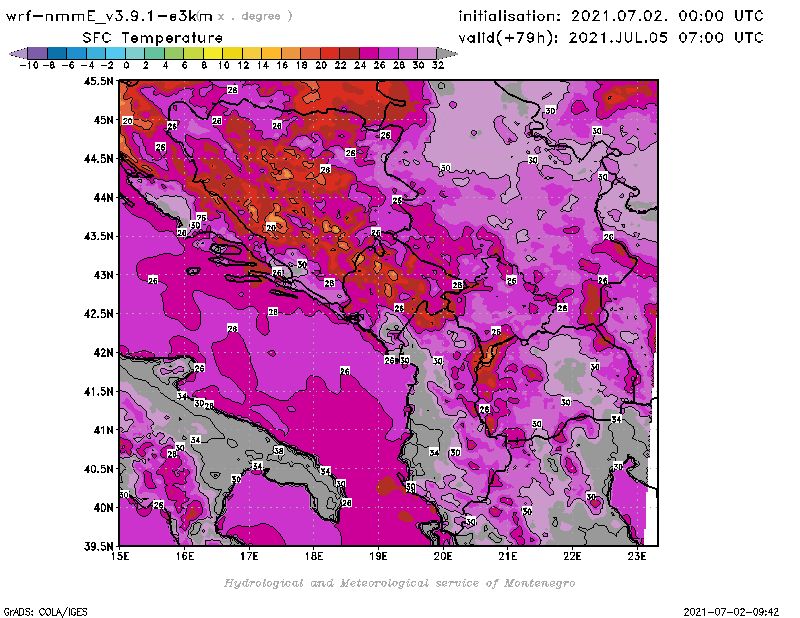Click the 42N latitude axis label

tap(104, 352)
